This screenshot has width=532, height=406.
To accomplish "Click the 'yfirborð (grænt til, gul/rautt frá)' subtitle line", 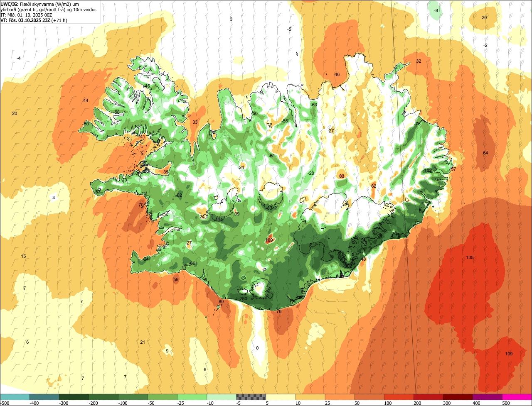I will click(49, 10).
